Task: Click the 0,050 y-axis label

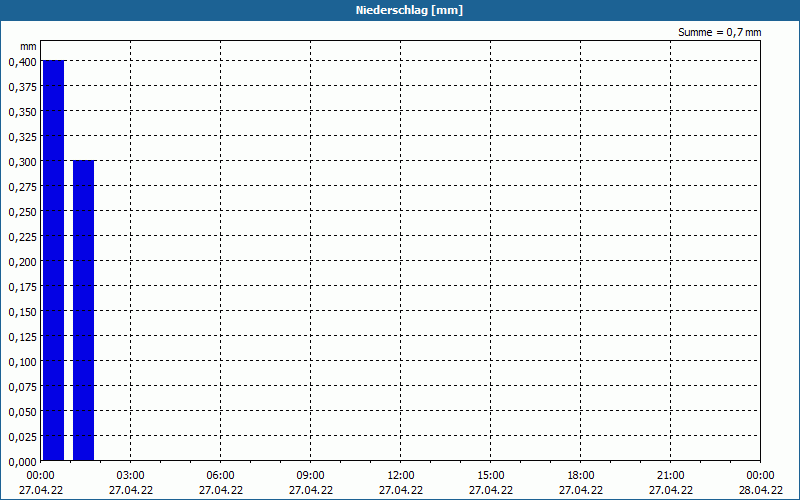Action: point(22,412)
